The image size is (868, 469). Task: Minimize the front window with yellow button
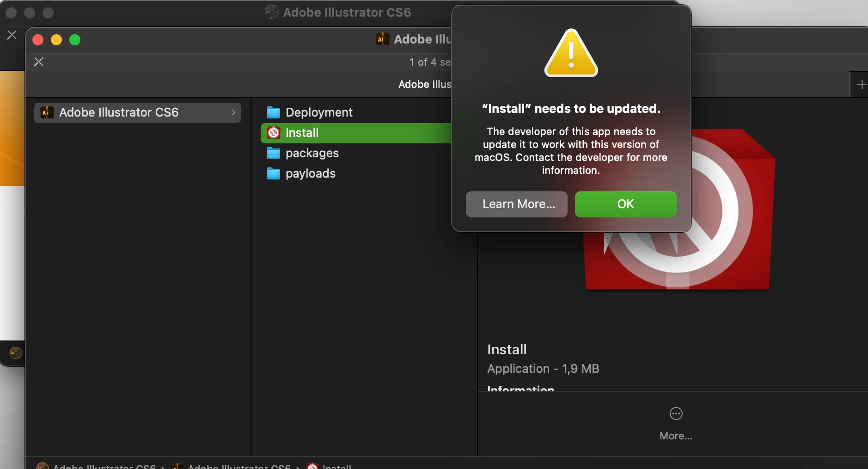point(56,40)
